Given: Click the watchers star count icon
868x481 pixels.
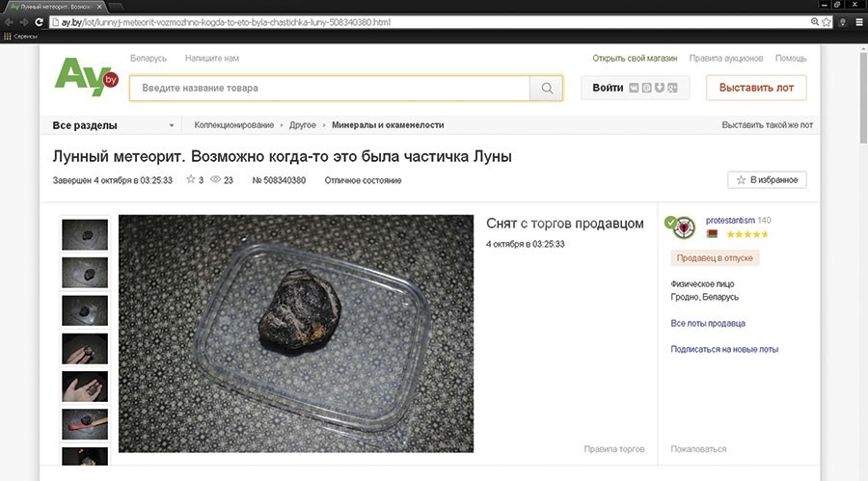Looking at the screenshot, I should click(191, 179).
